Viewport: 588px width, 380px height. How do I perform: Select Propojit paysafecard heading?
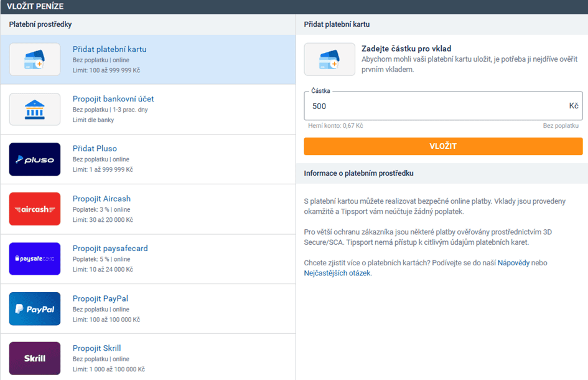coord(110,248)
